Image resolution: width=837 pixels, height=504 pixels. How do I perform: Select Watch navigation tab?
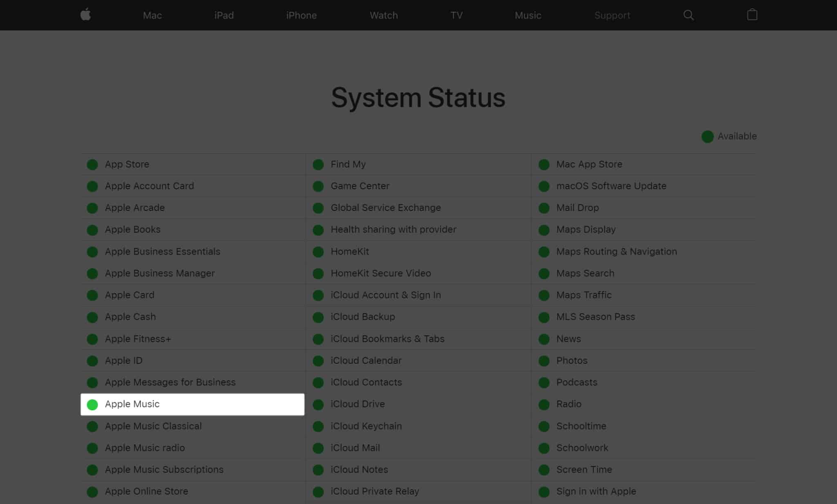[383, 15]
